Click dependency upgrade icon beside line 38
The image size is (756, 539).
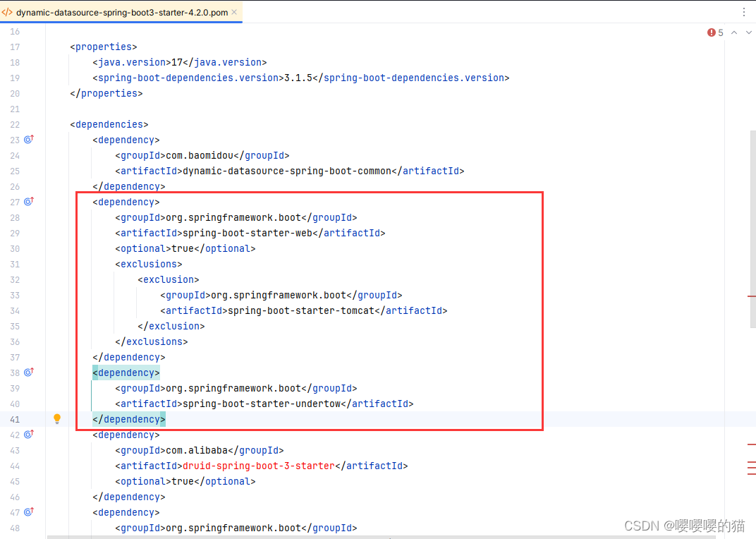[x=28, y=372]
